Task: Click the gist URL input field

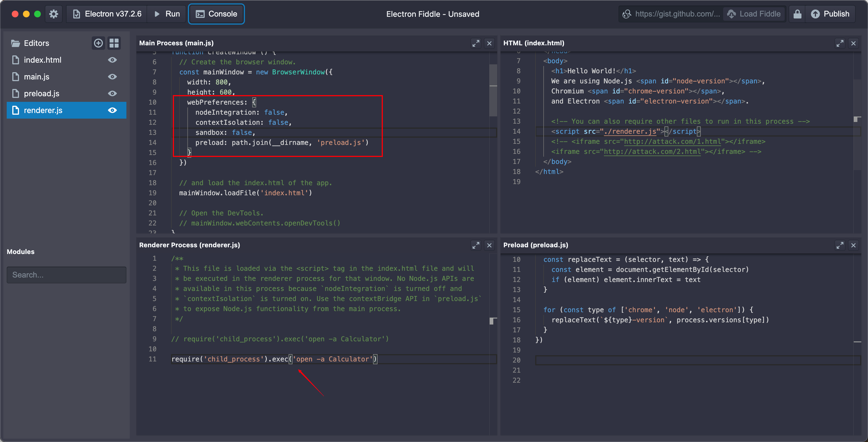Action: pos(671,14)
